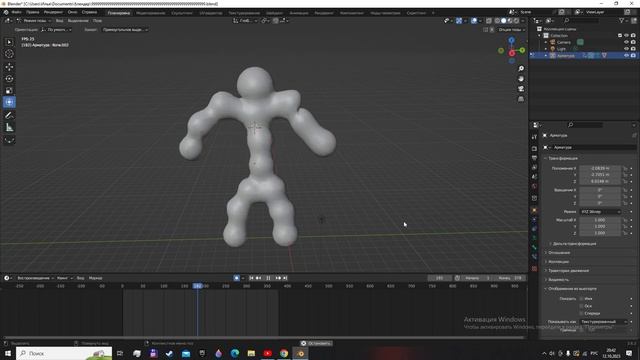Open File Explorer from the taskbar
Screen dimensions: 640x360
pyautogui.click(x=251, y=353)
